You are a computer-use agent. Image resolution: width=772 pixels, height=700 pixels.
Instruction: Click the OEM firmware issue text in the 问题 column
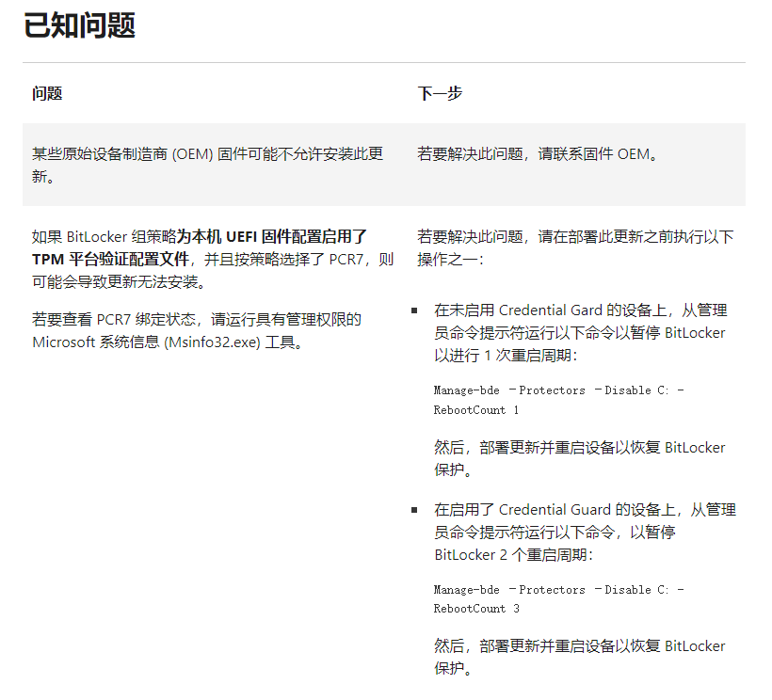tap(207, 165)
